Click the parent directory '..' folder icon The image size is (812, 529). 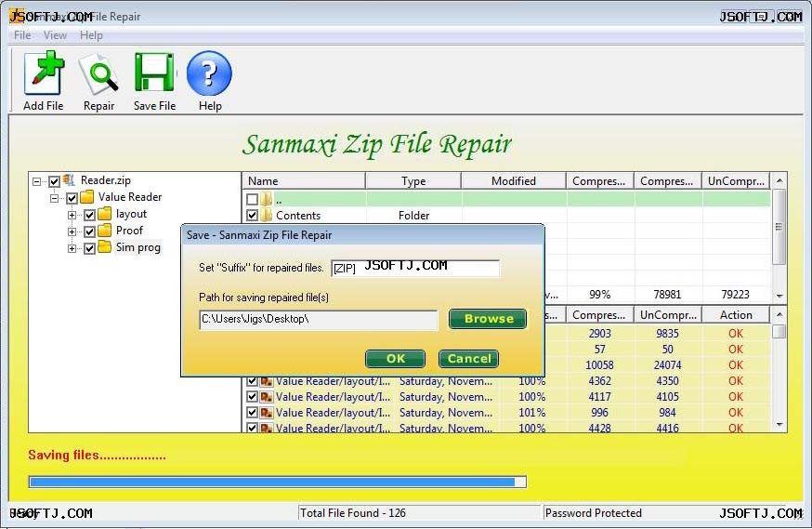click(x=267, y=199)
